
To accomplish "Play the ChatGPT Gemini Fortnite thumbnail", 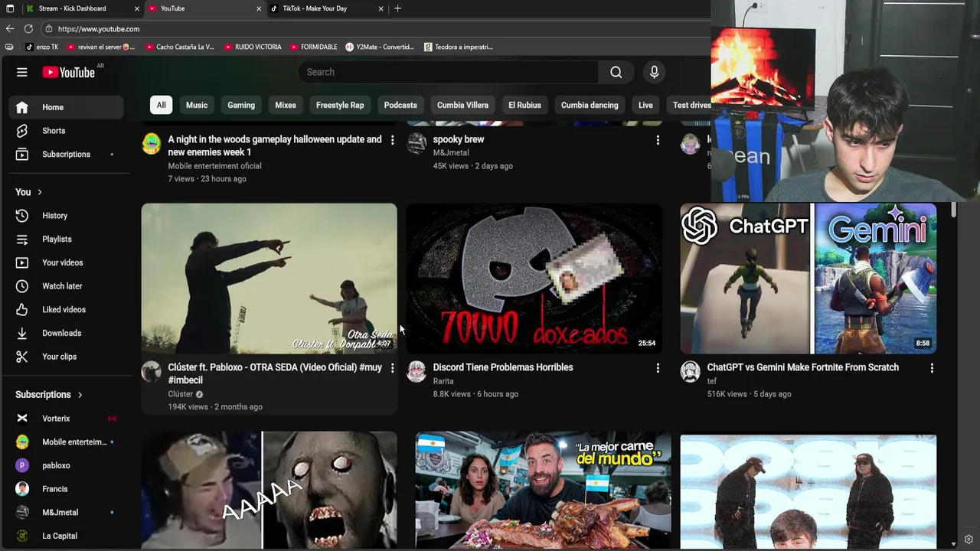I will click(808, 279).
